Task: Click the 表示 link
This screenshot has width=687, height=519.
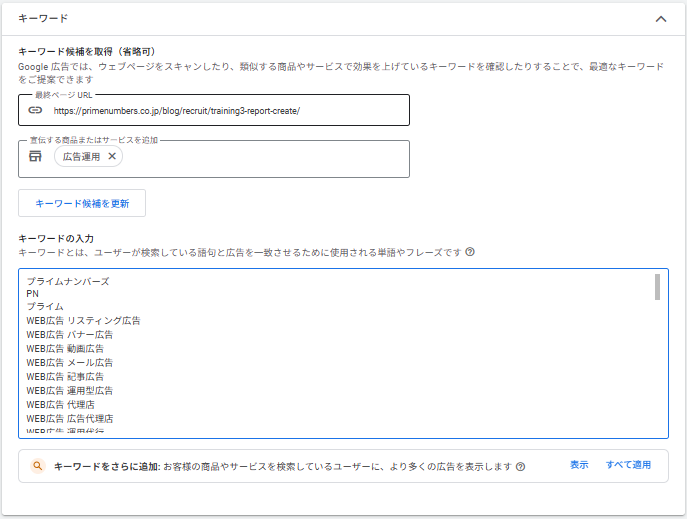Action: (579, 466)
